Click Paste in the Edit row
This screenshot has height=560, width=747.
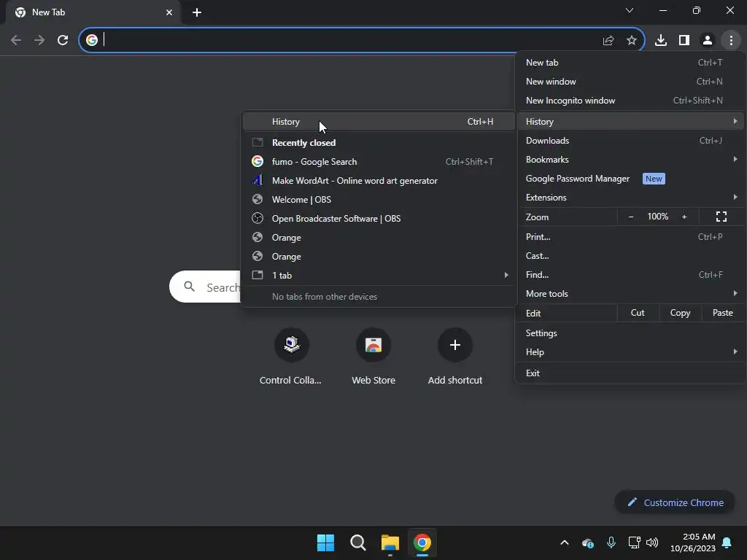[x=723, y=313]
